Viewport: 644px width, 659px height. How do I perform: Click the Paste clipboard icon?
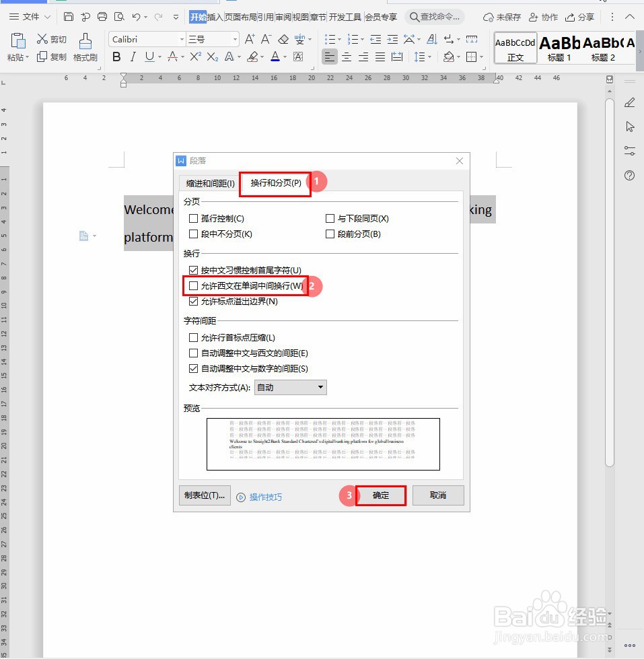pyautogui.click(x=17, y=41)
